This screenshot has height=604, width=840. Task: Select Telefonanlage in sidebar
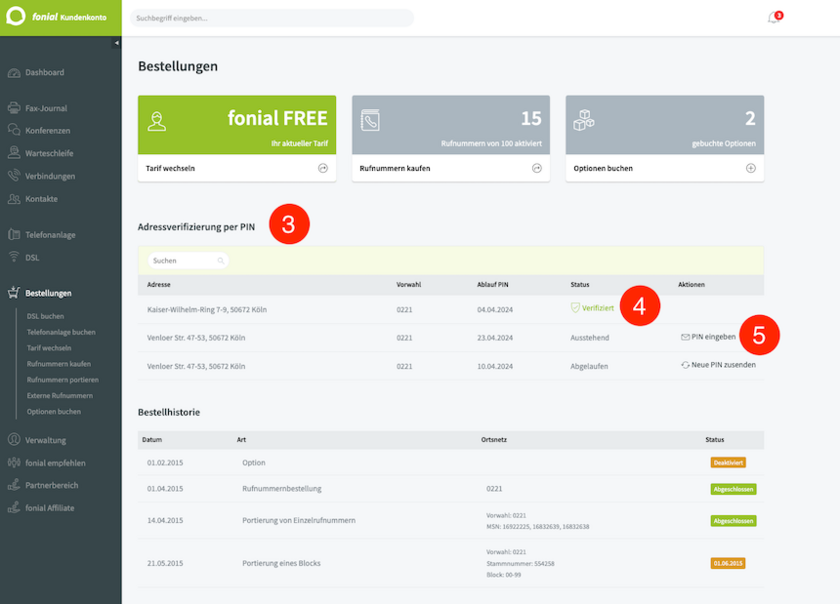pos(50,235)
